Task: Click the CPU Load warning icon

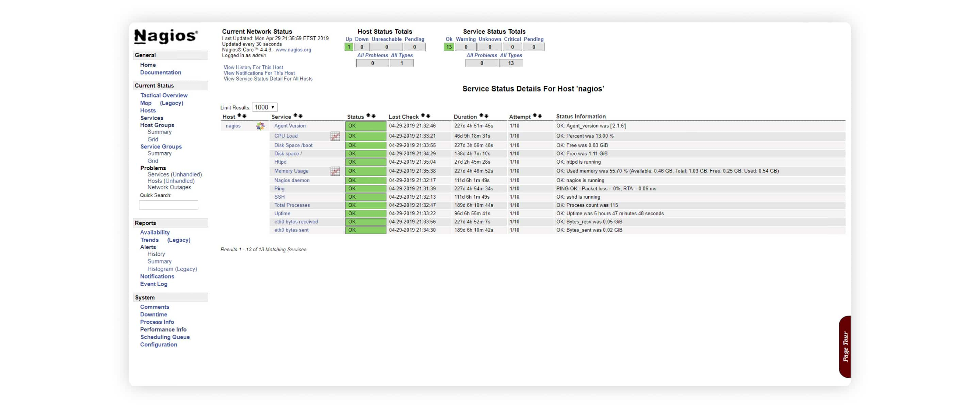Action: pyautogui.click(x=336, y=136)
